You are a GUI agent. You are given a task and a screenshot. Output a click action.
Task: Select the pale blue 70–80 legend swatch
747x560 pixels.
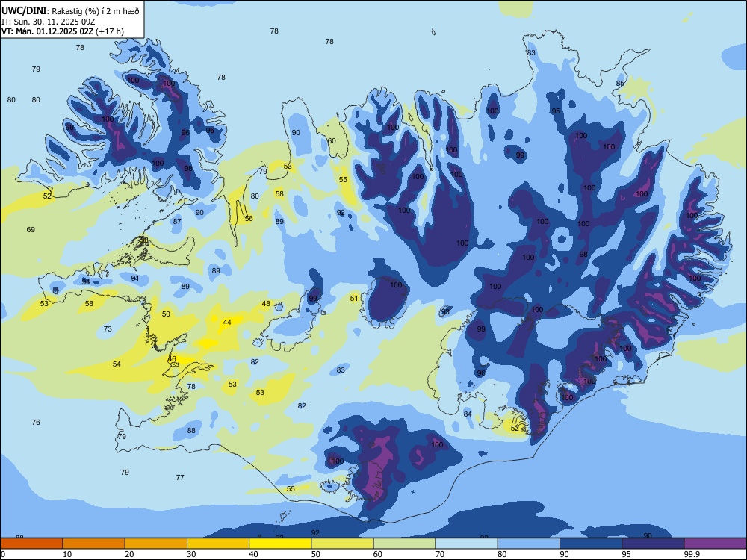tap(466, 544)
